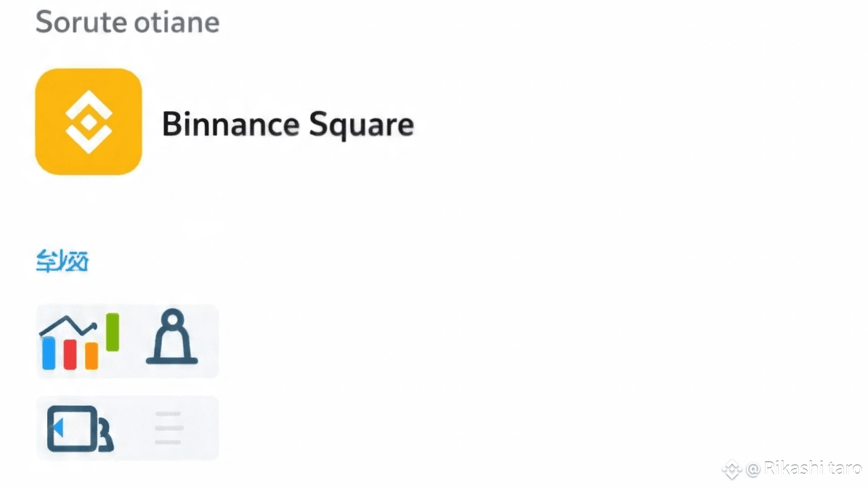Select the zigzag trend line above the bars
Image resolution: width=868 pixels, height=488 pixels.
pos(68,327)
